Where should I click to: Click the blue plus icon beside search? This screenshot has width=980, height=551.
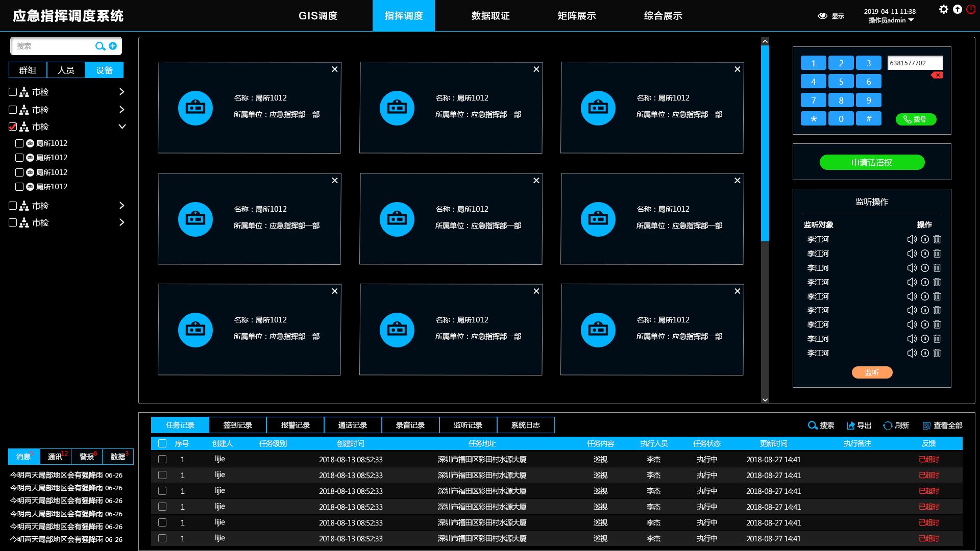tap(113, 46)
